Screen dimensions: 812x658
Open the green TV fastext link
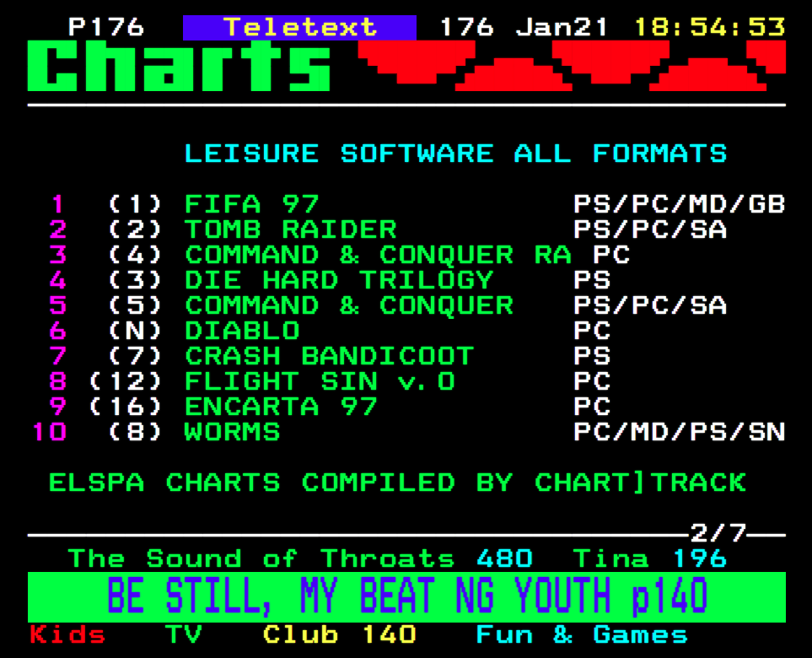click(x=183, y=634)
